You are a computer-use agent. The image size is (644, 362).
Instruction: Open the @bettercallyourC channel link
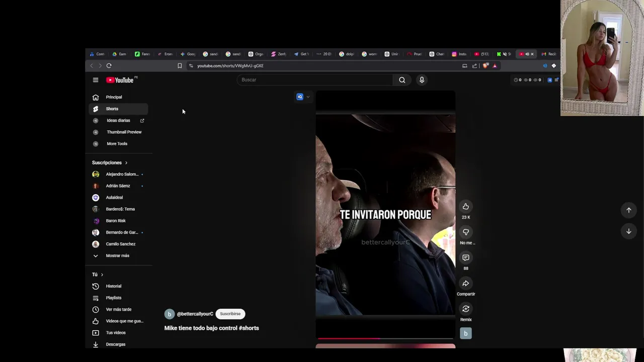point(195,314)
